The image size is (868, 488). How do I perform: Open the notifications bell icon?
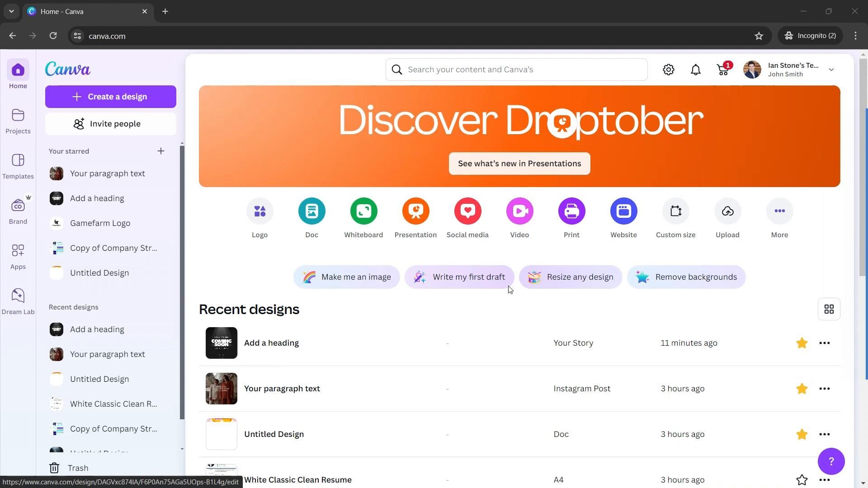(x=695, y=70)
